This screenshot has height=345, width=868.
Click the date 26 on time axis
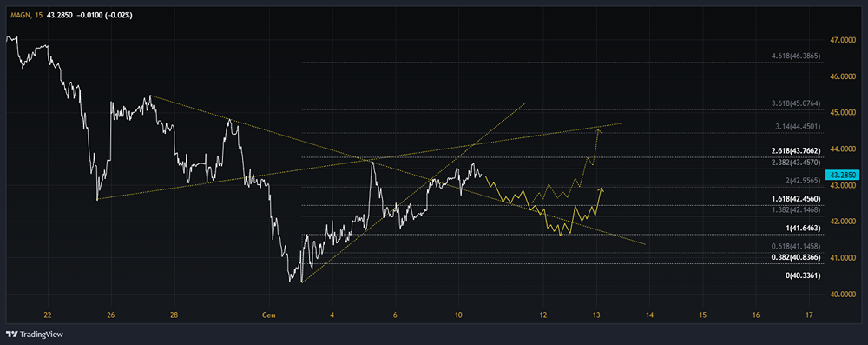pos(111,315)
